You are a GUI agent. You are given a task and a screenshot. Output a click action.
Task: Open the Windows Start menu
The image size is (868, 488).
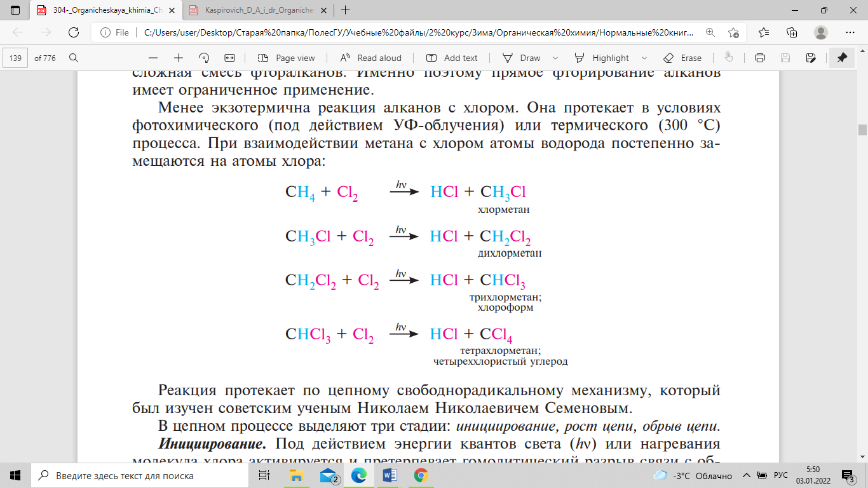click(x=15, y=475)
